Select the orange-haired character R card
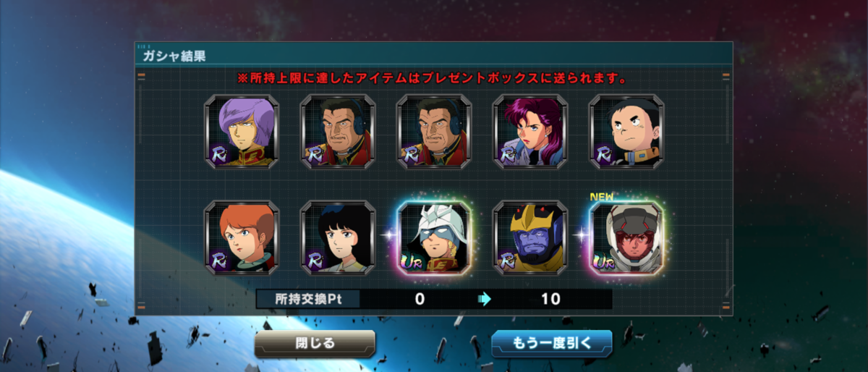The height and width of the screenshot is (372, 868). coord(242,238)
